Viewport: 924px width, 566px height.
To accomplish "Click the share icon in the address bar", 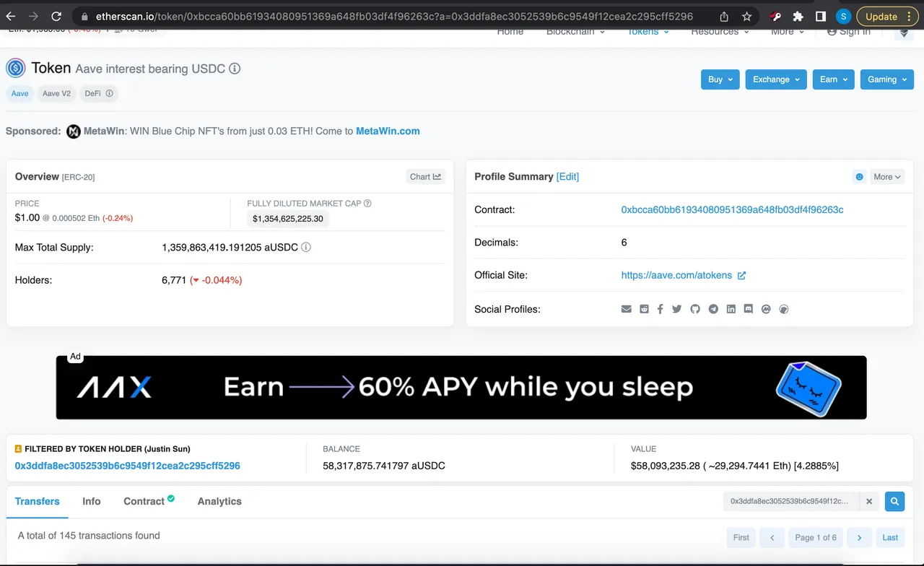I will (x=724, y=16).
